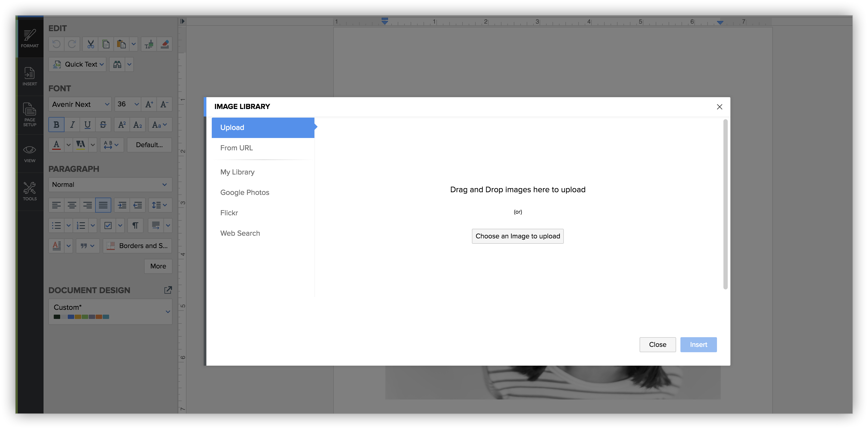This screenshot has width=868, height=429.
Task: Click the clear formatting eraser icon
Action: tap(165, 44)
